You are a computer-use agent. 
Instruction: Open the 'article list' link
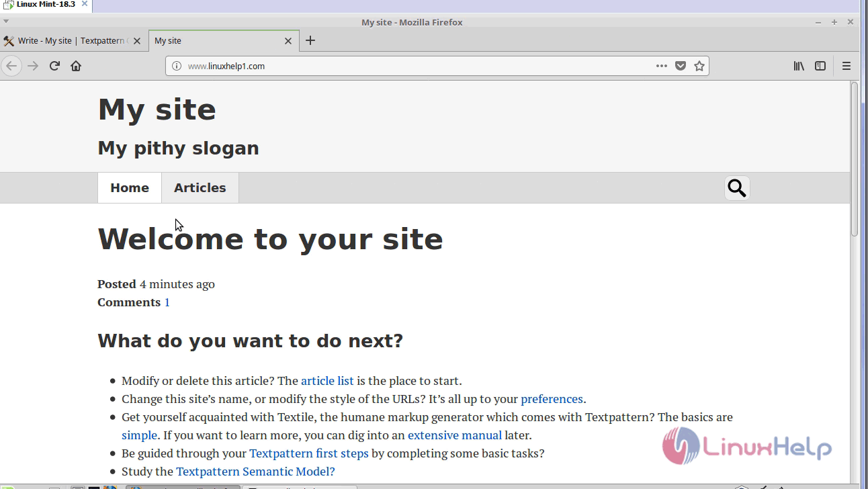click(x=327, y=381)
